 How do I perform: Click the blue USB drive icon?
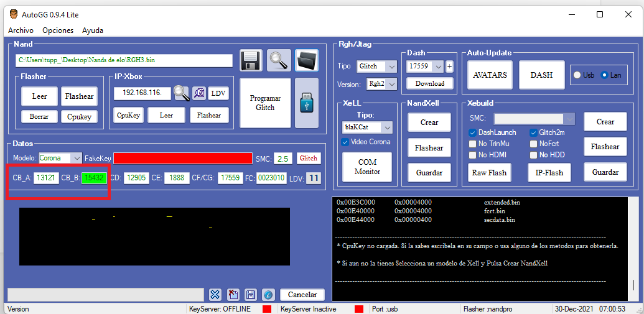307,103
